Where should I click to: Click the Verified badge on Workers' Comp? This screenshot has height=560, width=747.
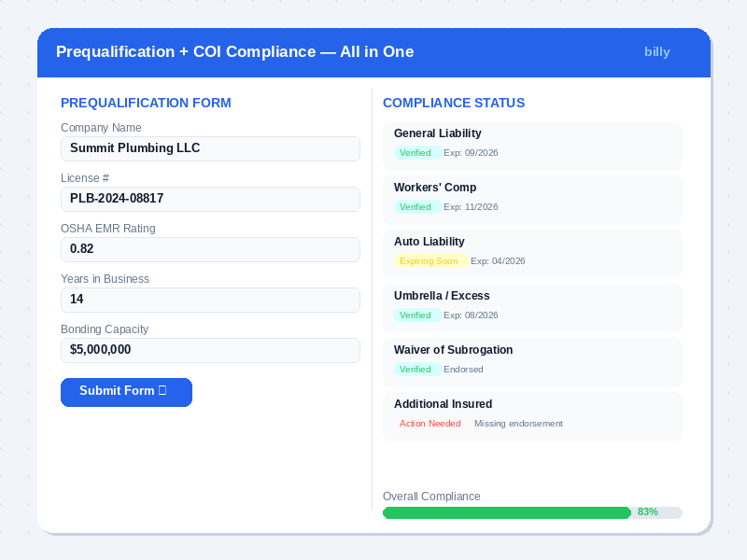(x=416, y=206)
